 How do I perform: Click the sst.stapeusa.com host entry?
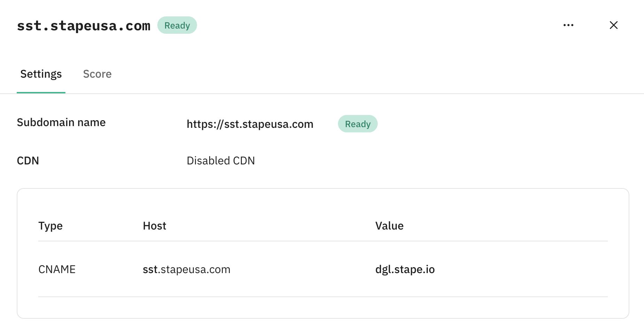[187, 269]
